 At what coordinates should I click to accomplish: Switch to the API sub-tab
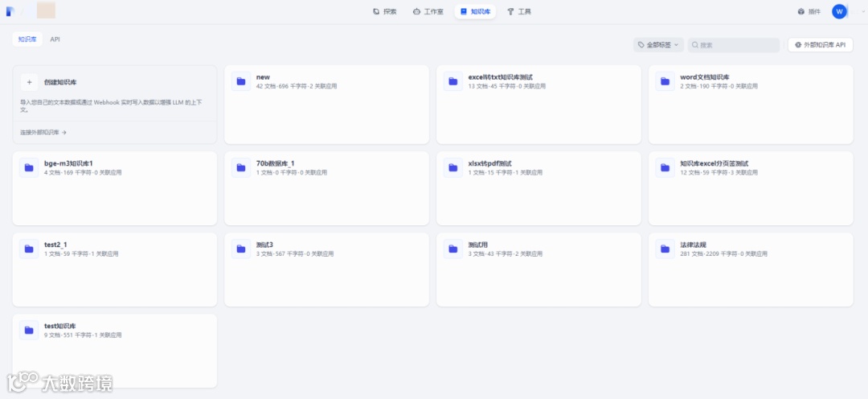tap(55, 39)
